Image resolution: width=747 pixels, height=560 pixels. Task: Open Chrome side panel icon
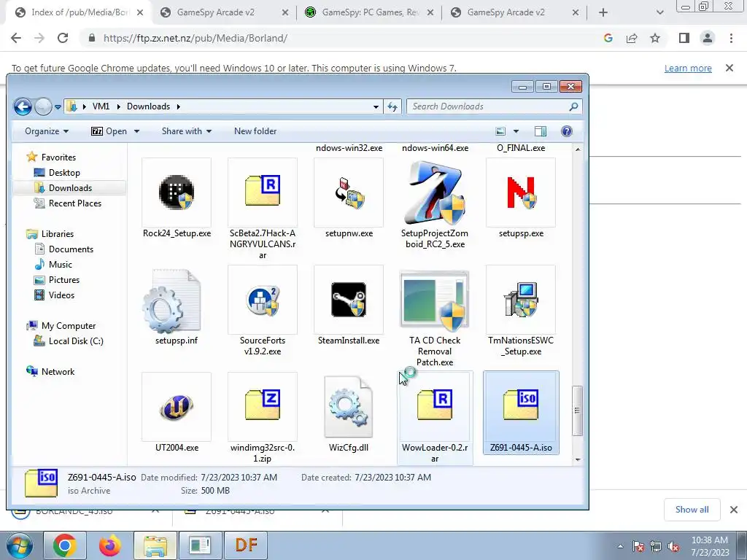coord(684,38)
